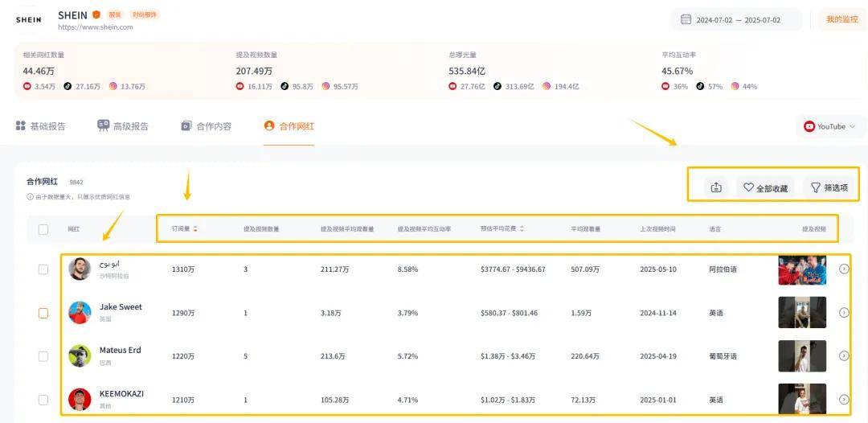The image size is (868, 423).
Task: Click the export icon button
Action: (716, 187)
